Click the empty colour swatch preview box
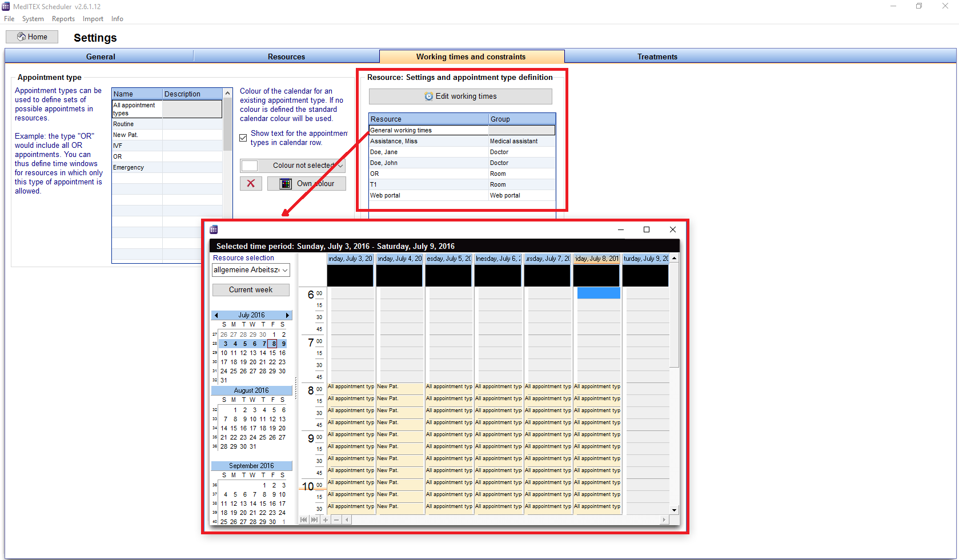959x560 pixels. 250,166
